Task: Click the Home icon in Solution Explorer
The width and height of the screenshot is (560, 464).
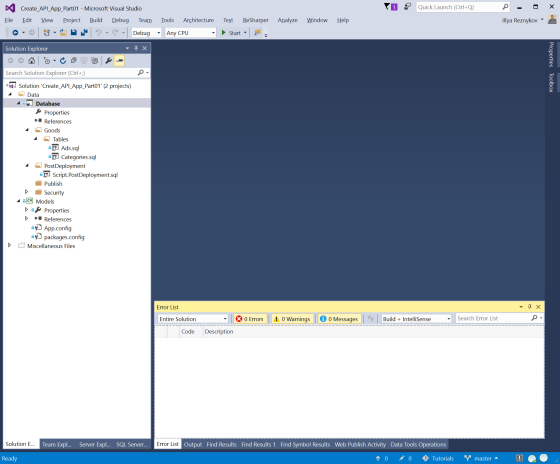Action: click(x=31, y=61)
